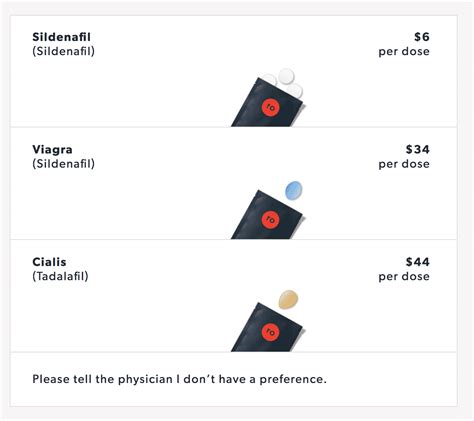Click the (Tadalafil) generic name label
The height and width of the screenshot is (421, 474).
coord(60,276)
